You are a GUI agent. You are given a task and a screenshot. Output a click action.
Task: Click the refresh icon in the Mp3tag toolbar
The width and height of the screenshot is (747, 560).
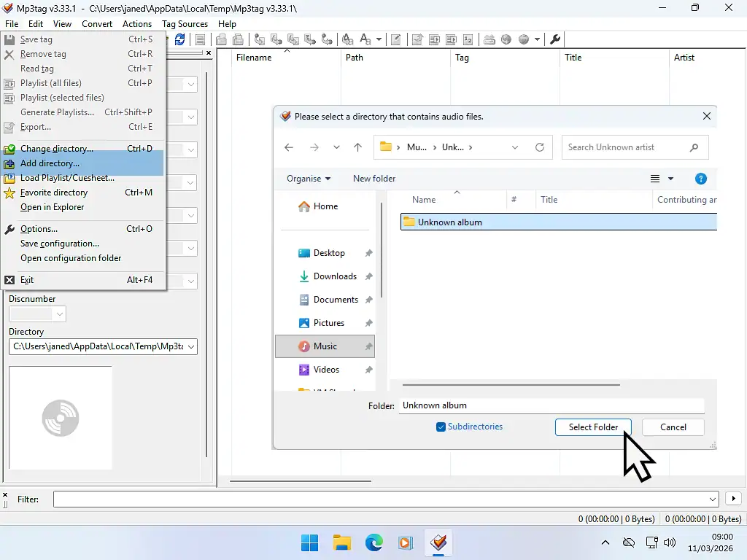pyautogui.click(x=179, y=39)
